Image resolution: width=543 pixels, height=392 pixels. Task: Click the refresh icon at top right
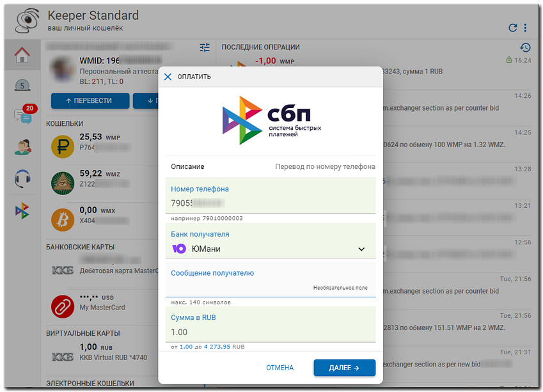pos(512,27)
